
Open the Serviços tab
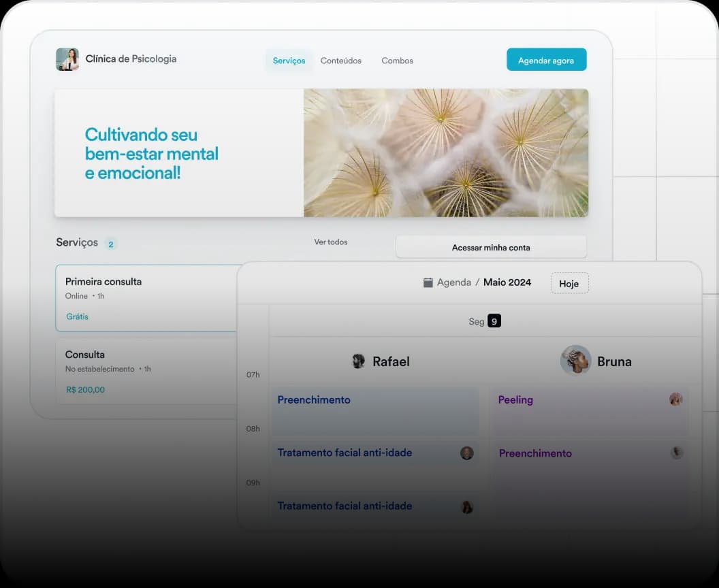pyautogui.click(x=289, y=61)
